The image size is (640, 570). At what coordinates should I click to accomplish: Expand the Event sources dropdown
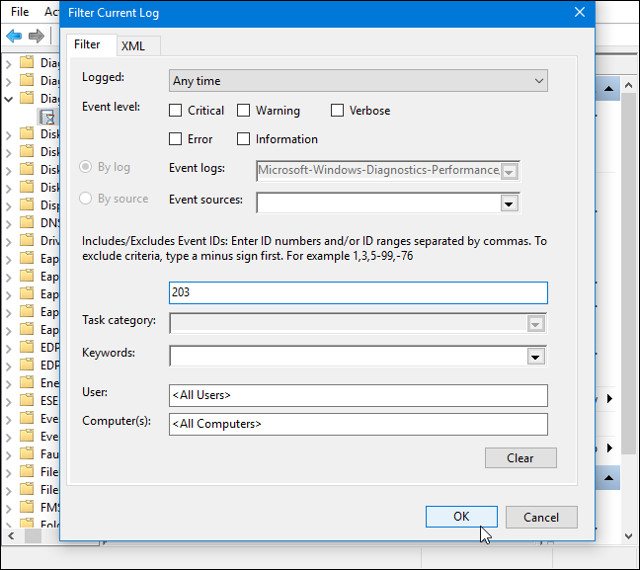point(509,203)
